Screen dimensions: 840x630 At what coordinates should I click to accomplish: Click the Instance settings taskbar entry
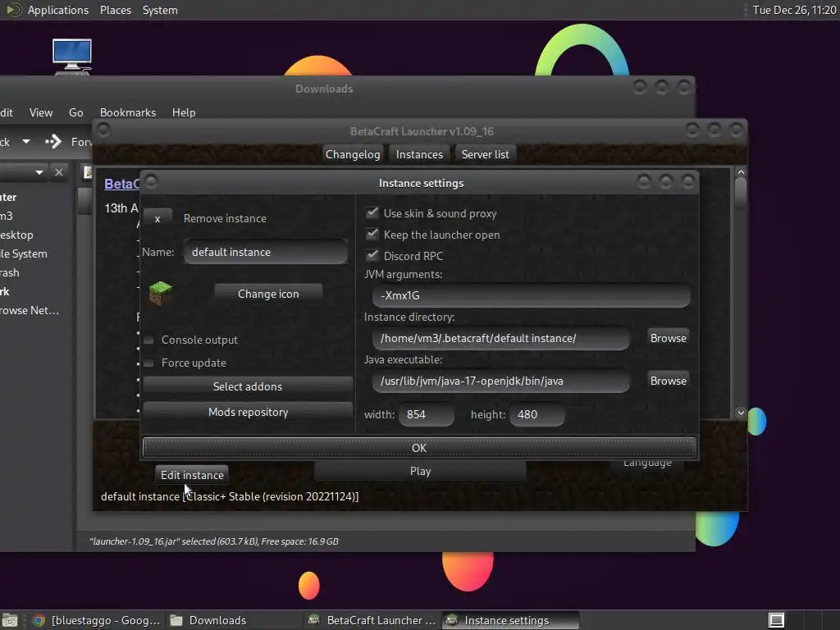pos(510,620)
